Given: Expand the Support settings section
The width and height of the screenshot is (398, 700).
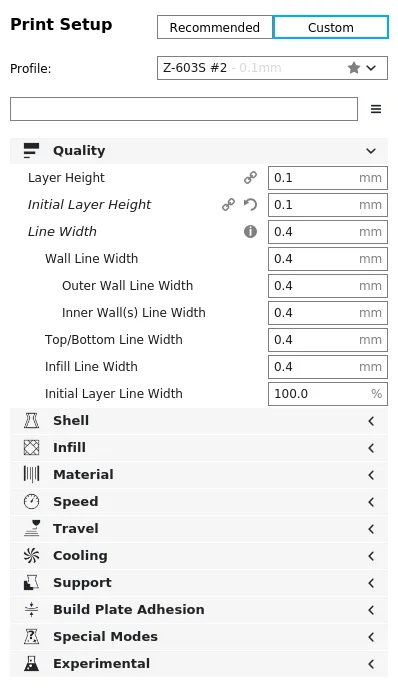Looking at the screenshot, I should click(199, 583).
